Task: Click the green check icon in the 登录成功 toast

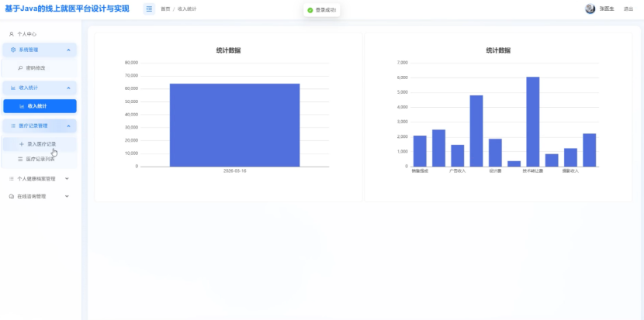Action: click(x=310, y=10)
